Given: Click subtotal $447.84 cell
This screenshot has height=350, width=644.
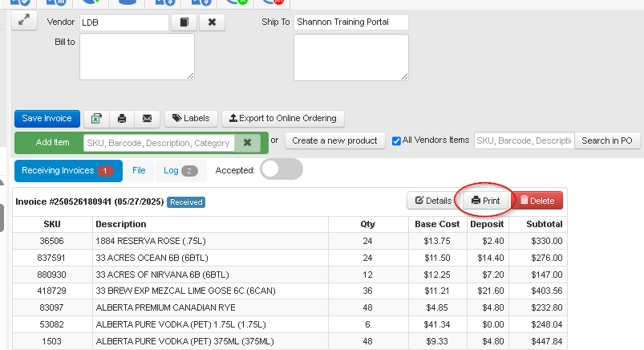Looking at the screenshot, I should coord(538,341).
